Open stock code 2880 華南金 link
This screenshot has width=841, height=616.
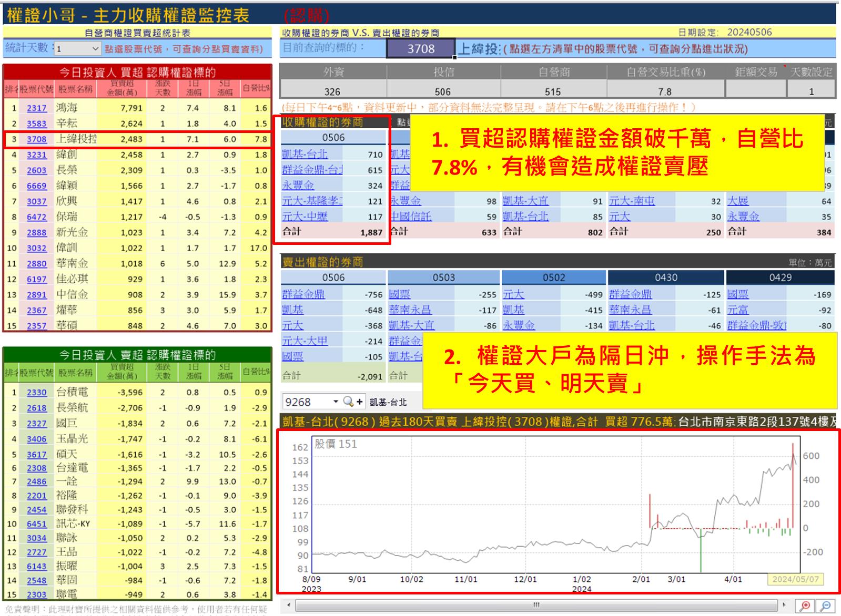[37, 263]
